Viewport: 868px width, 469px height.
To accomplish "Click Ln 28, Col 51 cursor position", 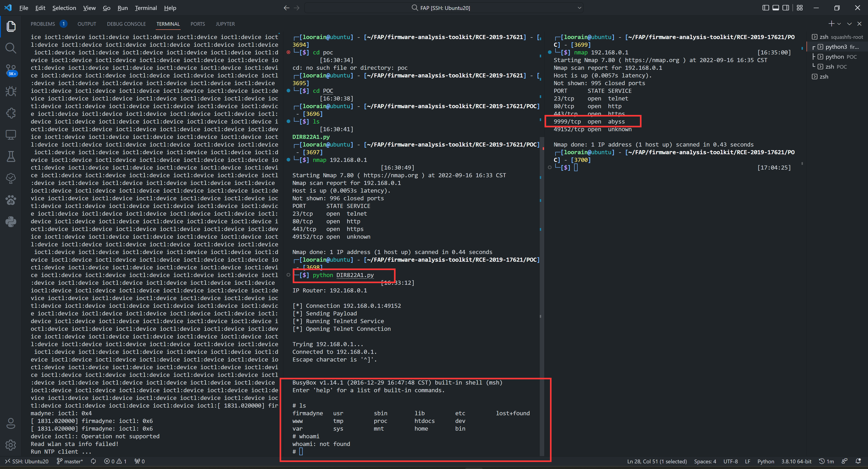I will point(657,461).
